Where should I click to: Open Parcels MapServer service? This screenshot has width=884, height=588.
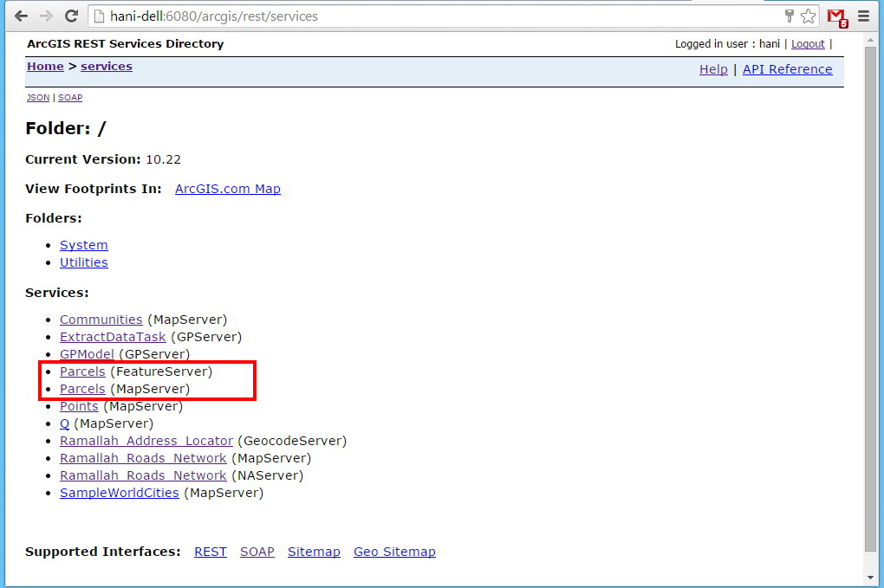[82, 389]
